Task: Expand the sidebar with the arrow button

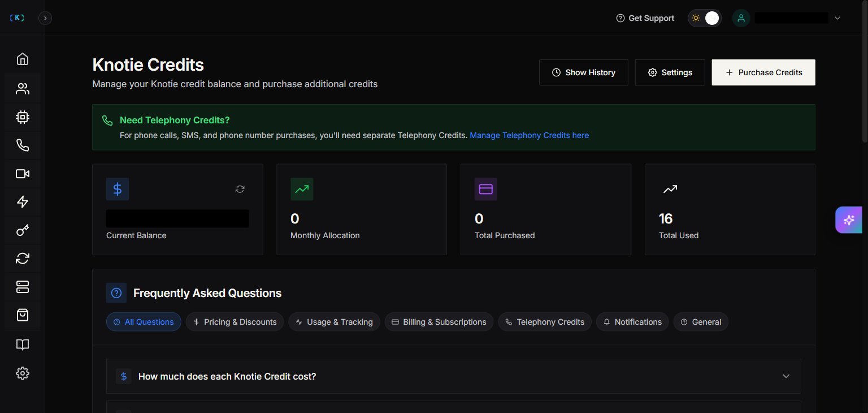Action: (x=45, y=18)
